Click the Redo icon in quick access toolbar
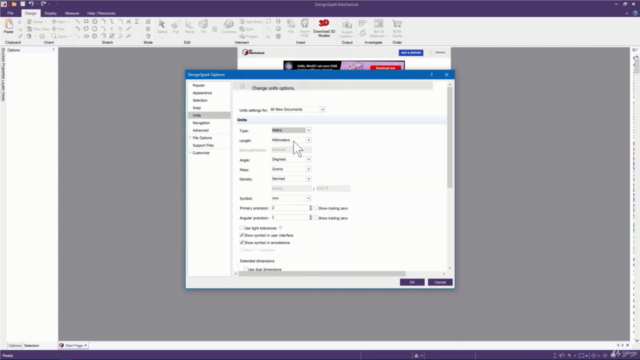The width and height of the screenshot is (640, 360). (x=43, y=4)
